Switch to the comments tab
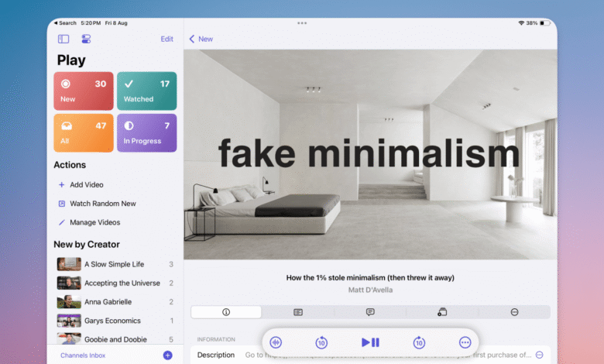The image size is (604, 364). tap(370, 312)
